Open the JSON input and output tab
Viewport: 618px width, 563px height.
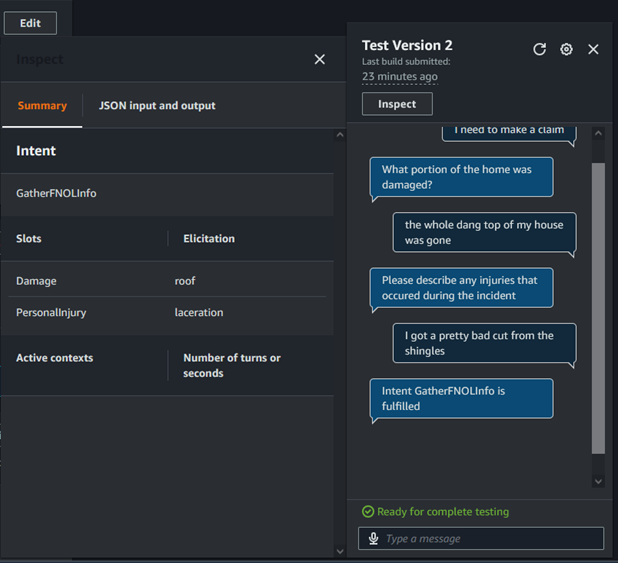[x=157, y=105]
